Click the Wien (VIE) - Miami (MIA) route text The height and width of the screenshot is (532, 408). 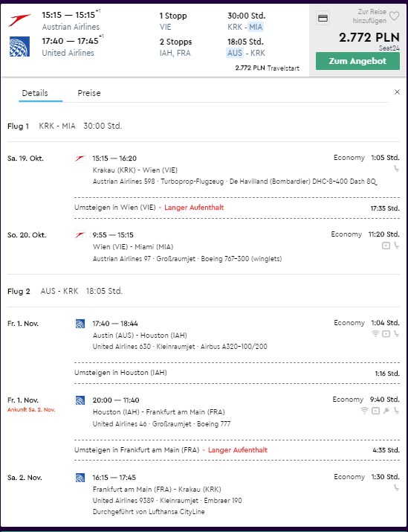tap(133, 247)
